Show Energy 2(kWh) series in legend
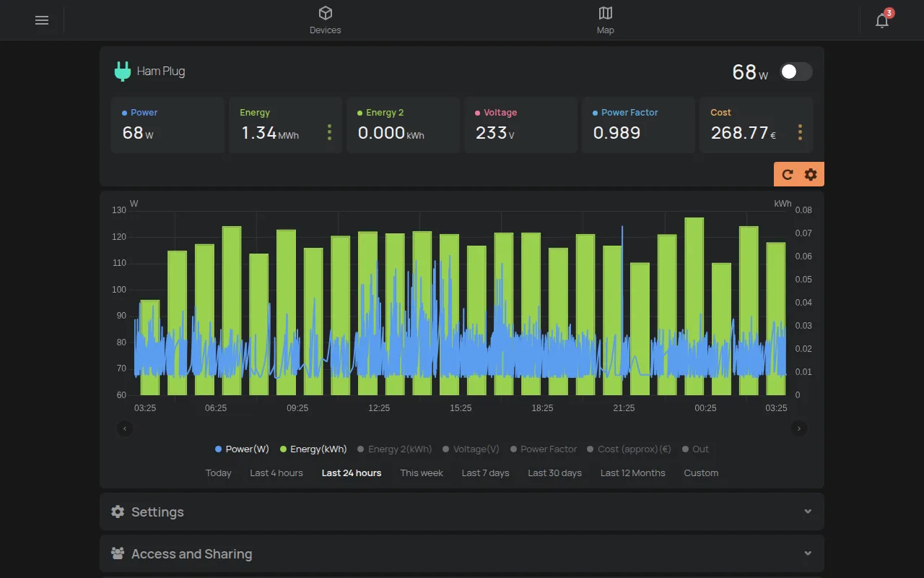Viewport: 924px width, 578px height. tap(395, 449)
